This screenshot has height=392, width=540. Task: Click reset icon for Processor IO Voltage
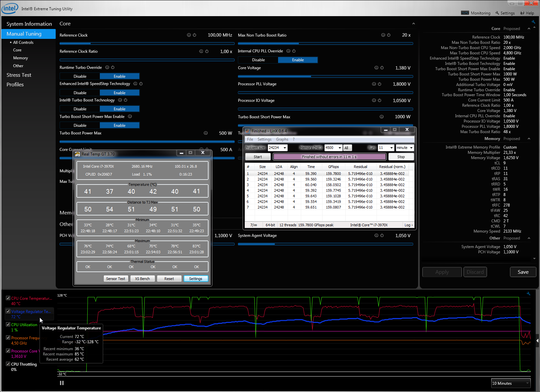(379, 100)
